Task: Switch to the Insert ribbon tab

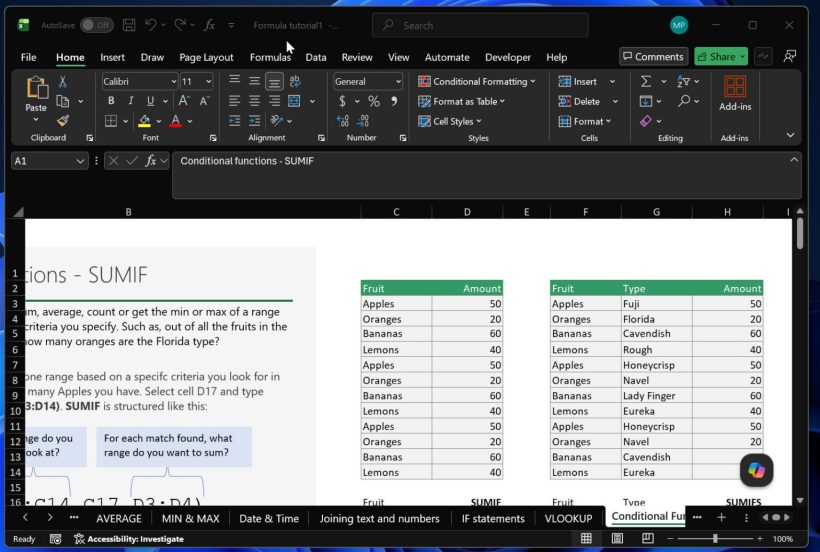Action: [112, 57]
